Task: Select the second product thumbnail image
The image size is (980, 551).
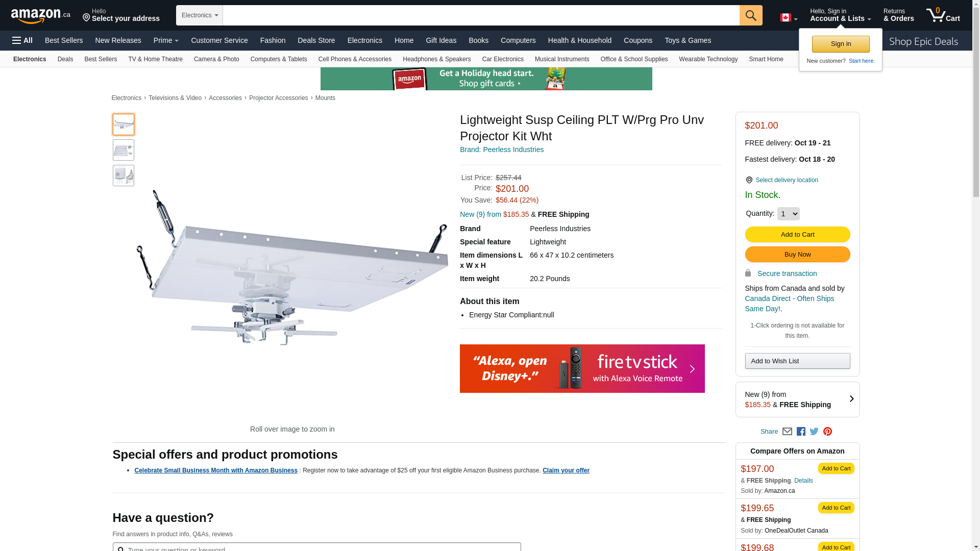Action: pyautogui.click(x=124, y=150)
